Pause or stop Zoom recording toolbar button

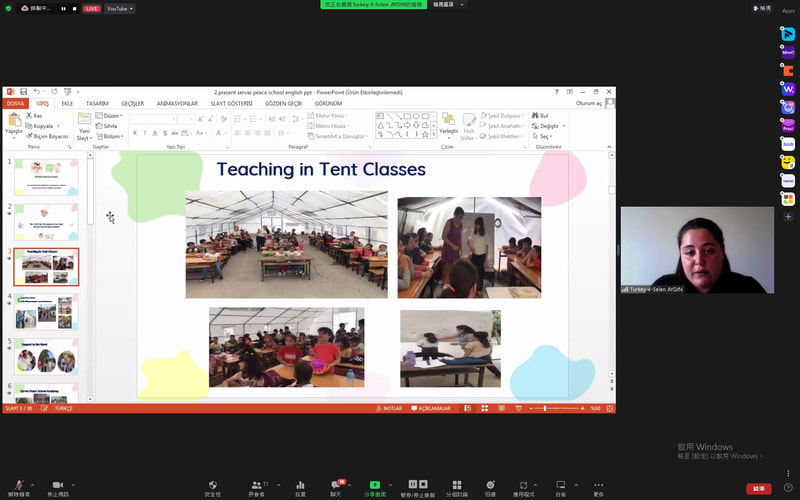coord(418,488)
